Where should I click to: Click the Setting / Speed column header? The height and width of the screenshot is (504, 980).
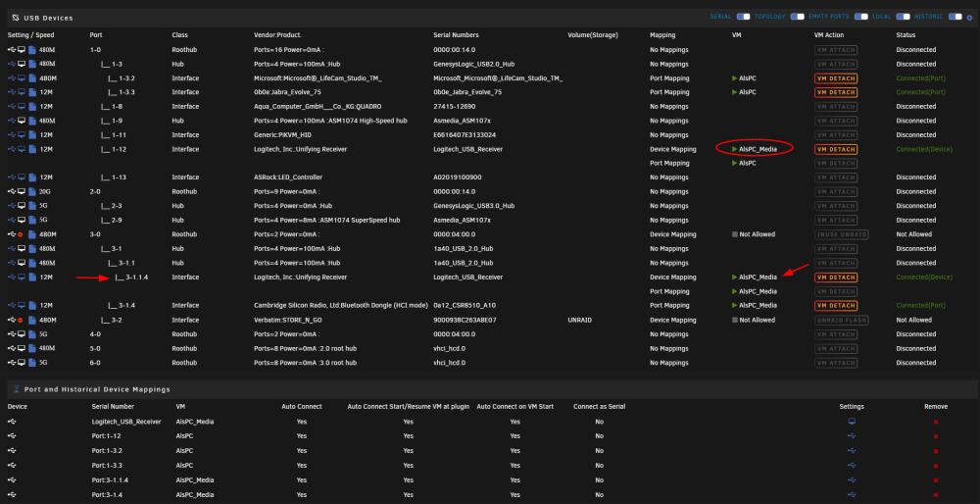coord(31,35)
